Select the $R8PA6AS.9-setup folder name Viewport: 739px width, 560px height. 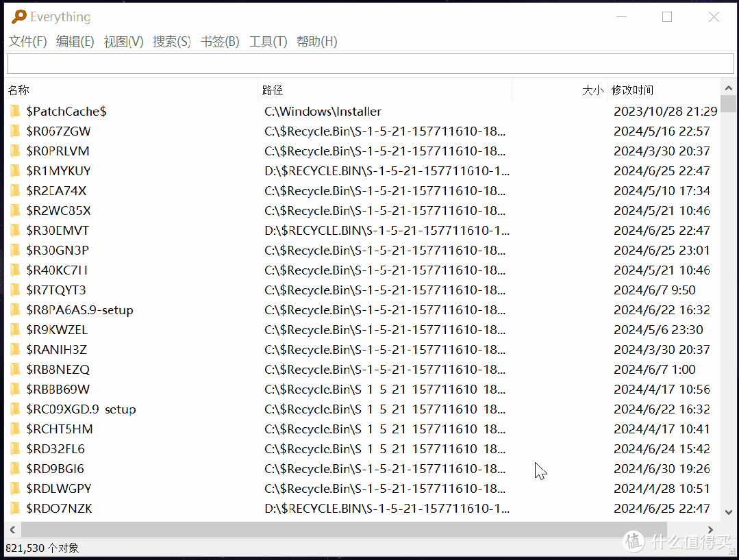pos(79,310)
